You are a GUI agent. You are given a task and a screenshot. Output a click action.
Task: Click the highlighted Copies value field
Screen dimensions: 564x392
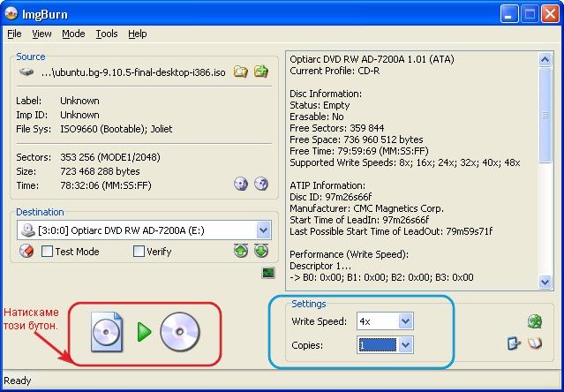tap(378, 345)
